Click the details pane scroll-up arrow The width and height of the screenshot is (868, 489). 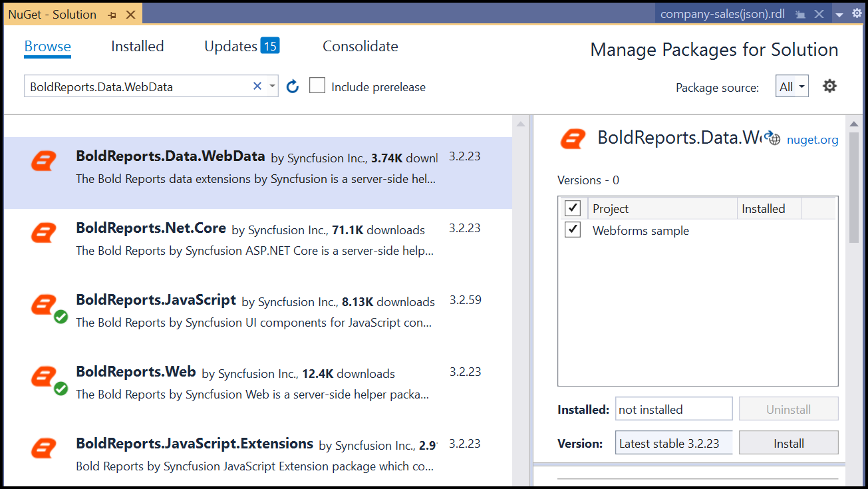point(854,124)
